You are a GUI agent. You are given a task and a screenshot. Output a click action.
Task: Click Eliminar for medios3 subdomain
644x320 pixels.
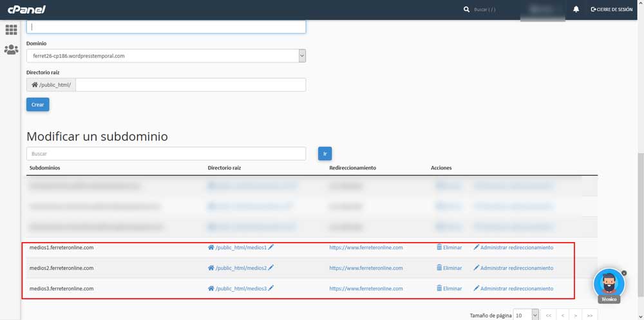[449, 289]
